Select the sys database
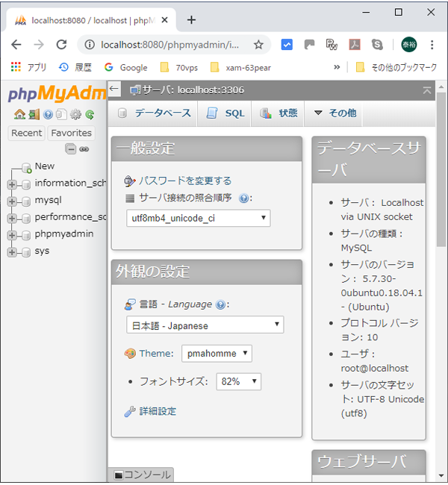This screenshot has height=485, width=448. (42, 251)
